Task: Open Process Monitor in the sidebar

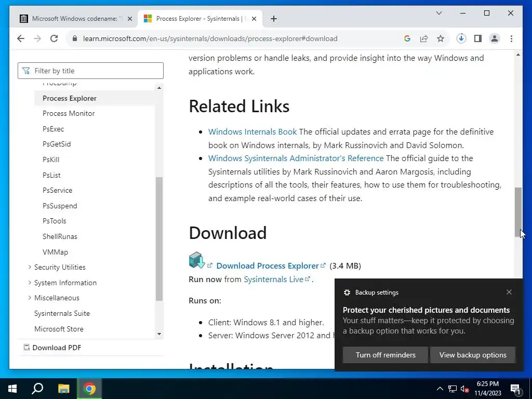Action: [69, 113]
